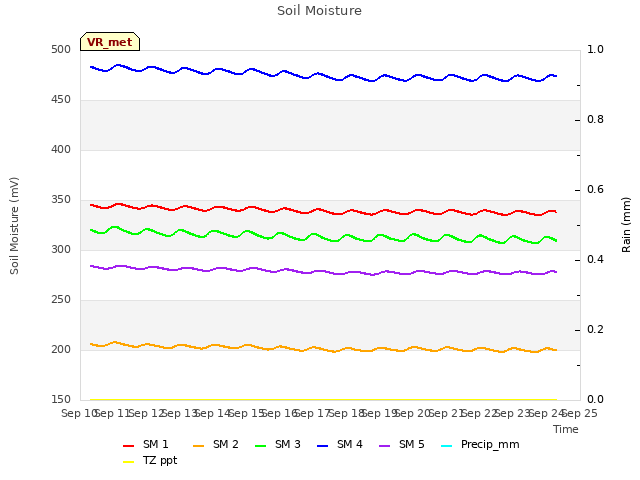Screen dimensions: 640x480
Task: Click the 500 y-axis tick label
Action: [x=61, y=49]
